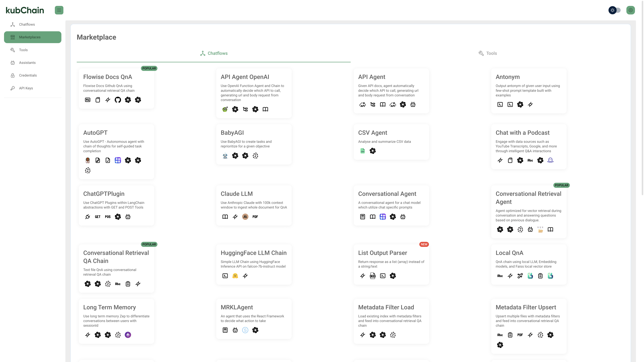Go to Assistants in the sidebar
Image resolution: width=644 pixels, height=362 pixels.
click(x=33, y=63)
